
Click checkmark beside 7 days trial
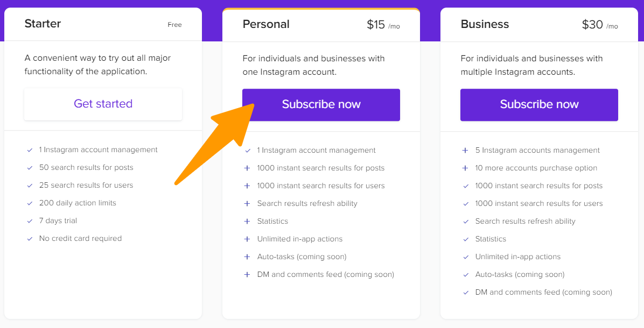(30, 221)
